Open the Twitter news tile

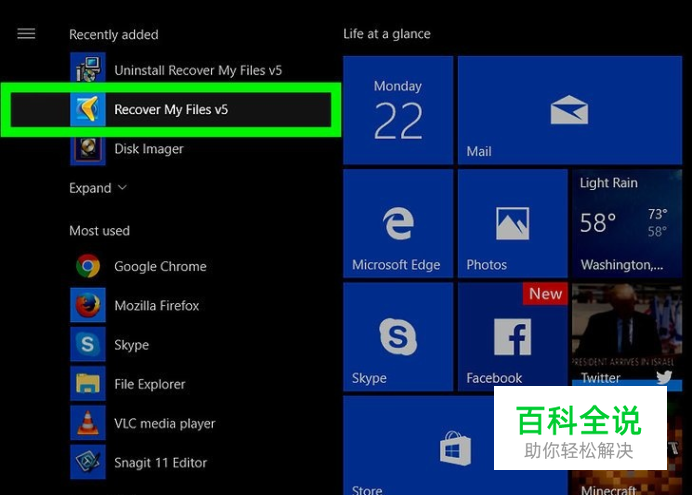pos(627,335)
